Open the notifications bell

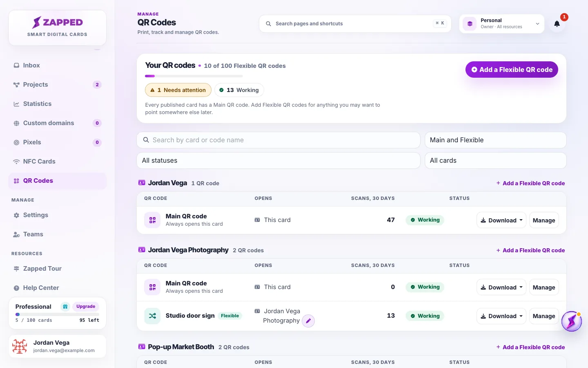pyautogui.click(x=557, y=24)
